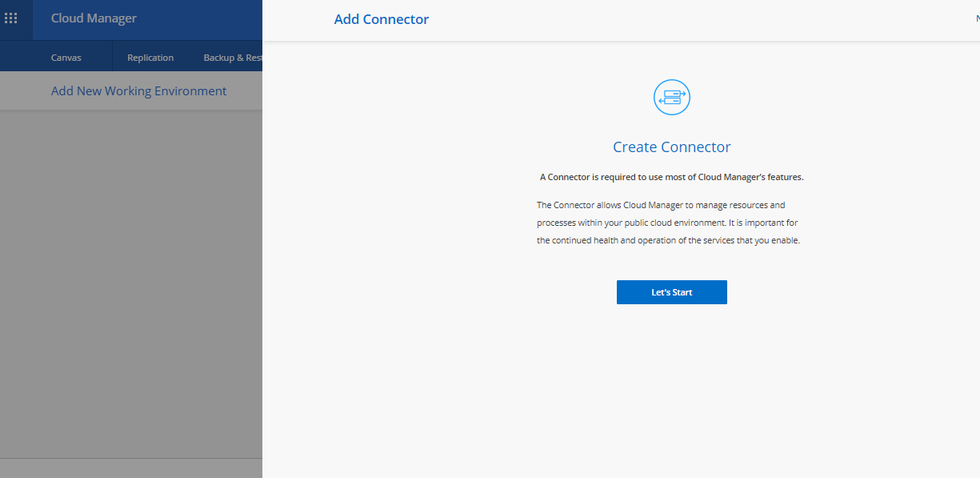Click the Connector server icon
The width and height of the screenshot is (980, 478).
(x=671, y=98)
